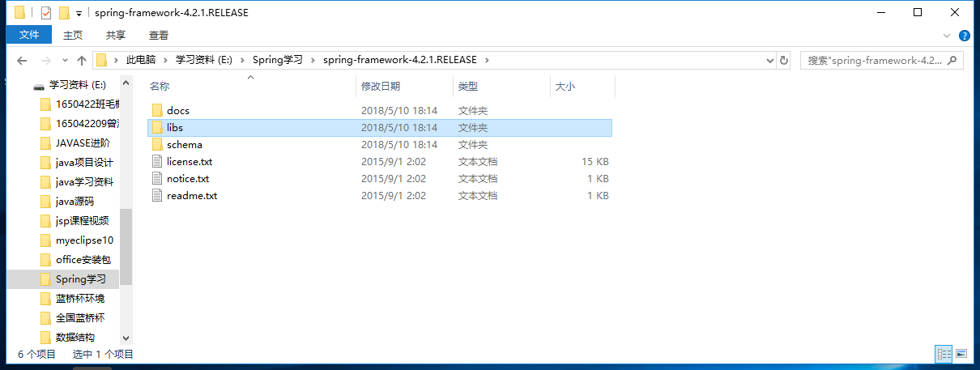
Task: Expand the ribbon with the chevron
Action: 947,36
